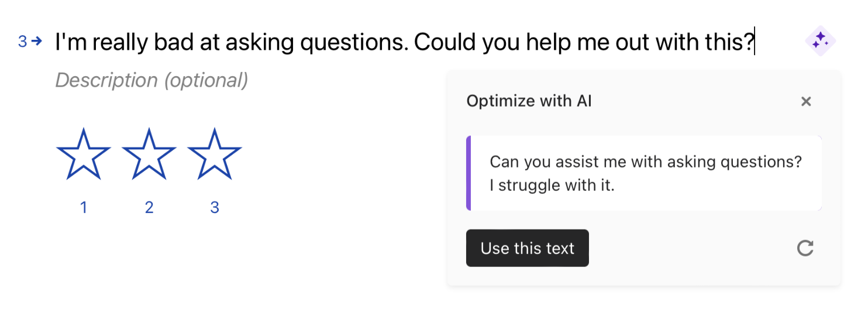This screenshot has height=322, width=868.
Task: Close the Optimize with AI panel
Action: (806, 101)
